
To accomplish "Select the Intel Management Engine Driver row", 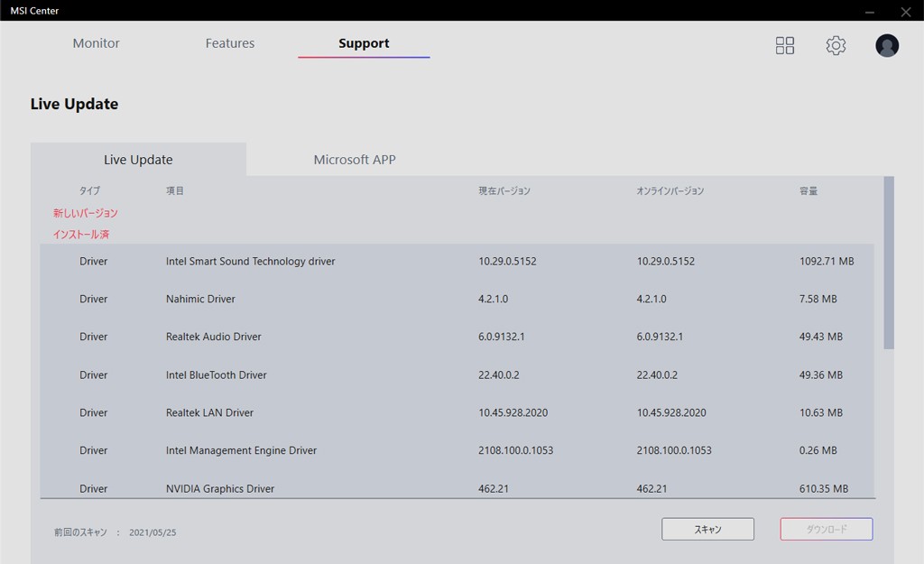I will coord(241,451).
